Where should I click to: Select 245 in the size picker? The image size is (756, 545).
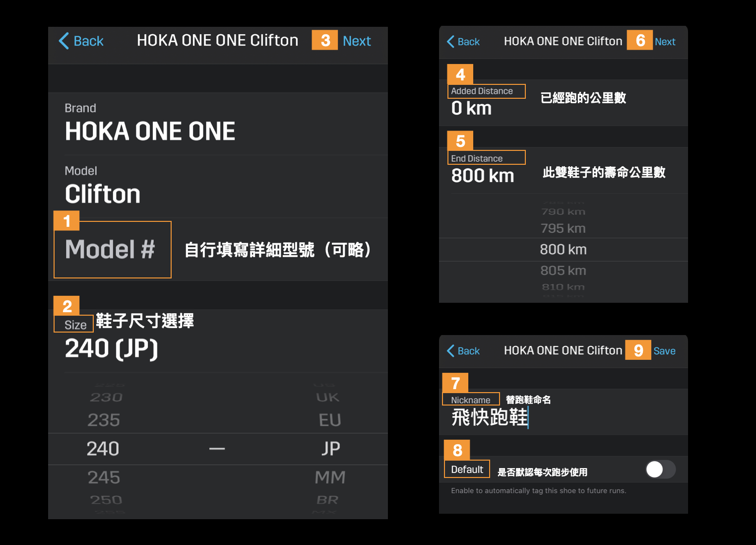104,477
